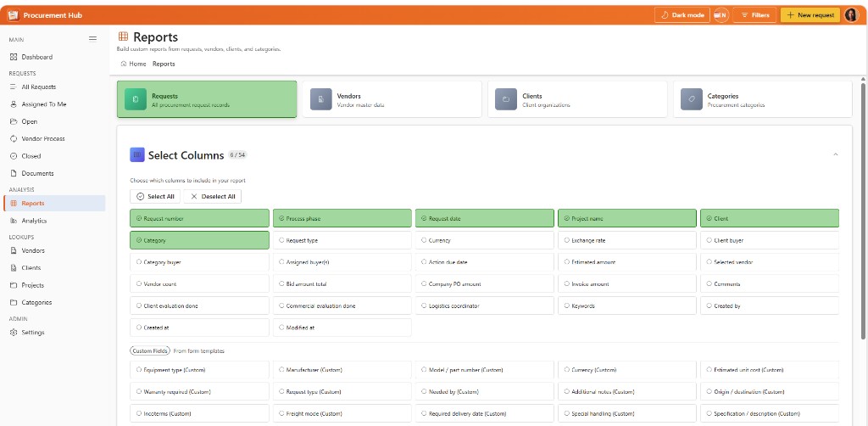Check Warranty required (Custom) column
The image size is (868, 426).
[200, 392]
